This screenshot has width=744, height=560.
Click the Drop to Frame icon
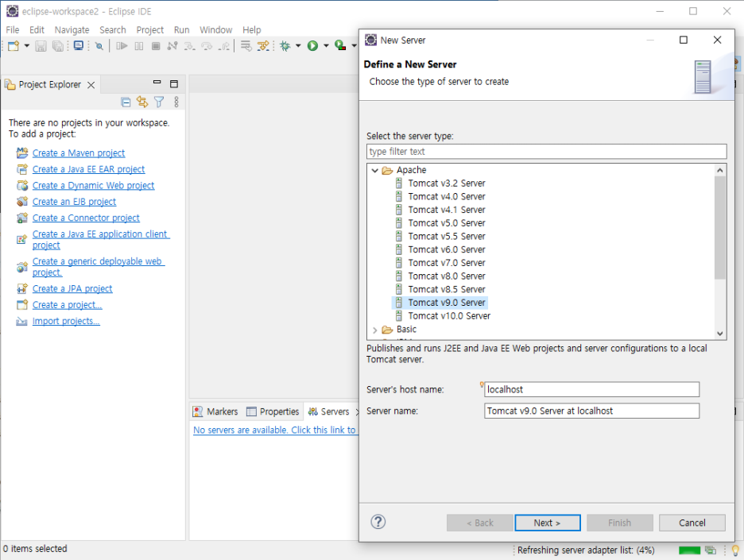coord(246,46)
